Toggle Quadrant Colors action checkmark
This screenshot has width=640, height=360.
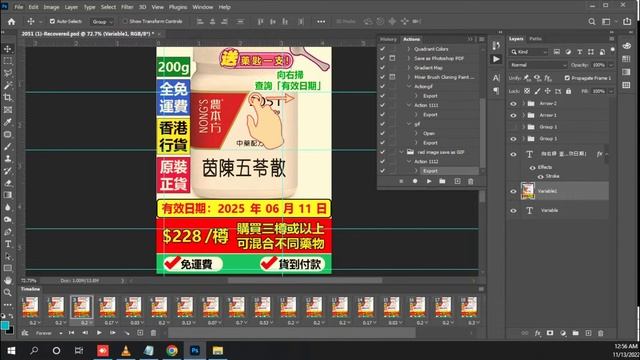click(x=382, y=49)
